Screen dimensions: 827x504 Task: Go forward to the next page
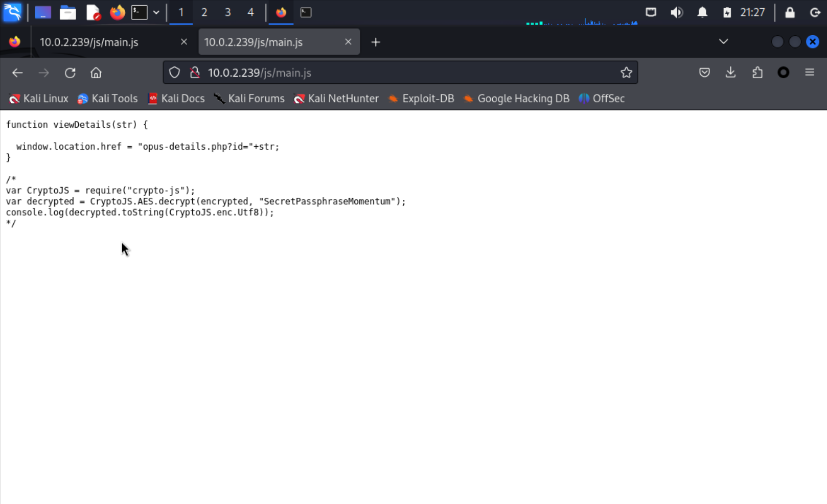pos(43,73)
